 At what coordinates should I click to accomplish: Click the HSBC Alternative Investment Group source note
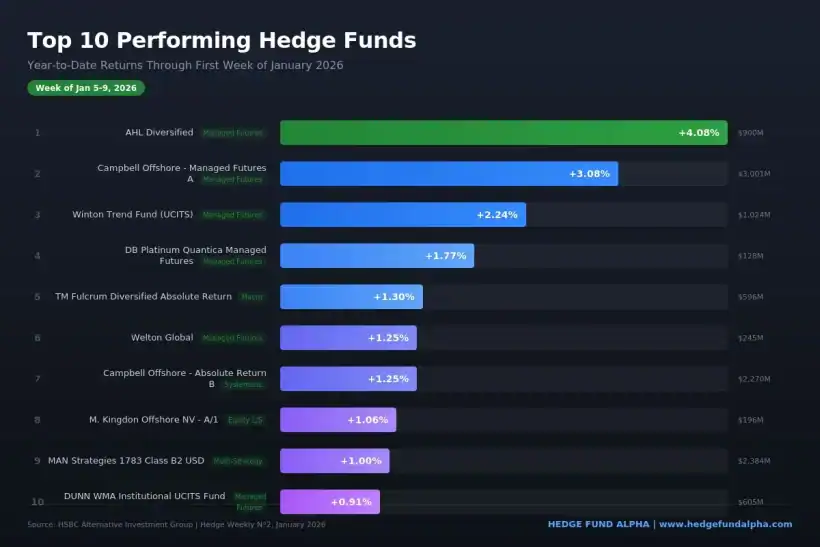176,524
